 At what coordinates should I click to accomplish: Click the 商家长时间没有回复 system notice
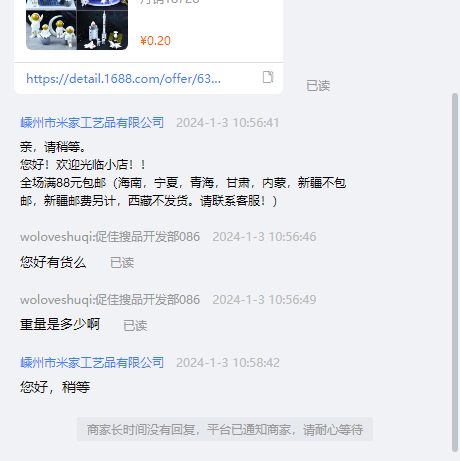pyautogui.click(x=225, y=429)
